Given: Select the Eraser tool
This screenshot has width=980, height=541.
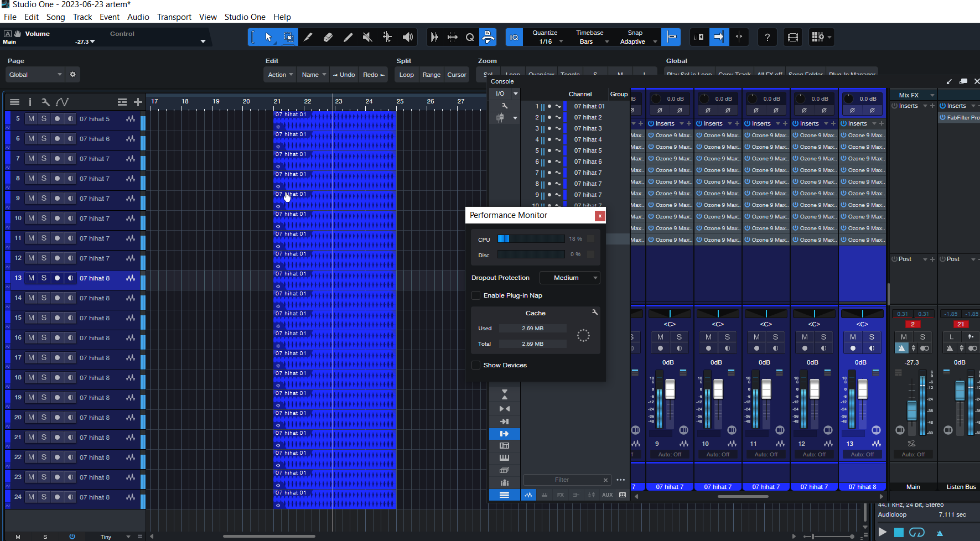Looking at the screenshot, I should (x=328, y=37).
